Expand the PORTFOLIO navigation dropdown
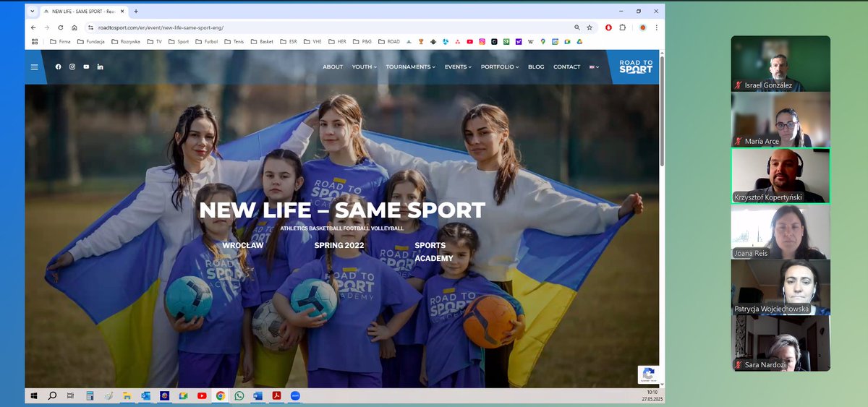Viewport: 868px width, 407px height. tap(500, 67)
